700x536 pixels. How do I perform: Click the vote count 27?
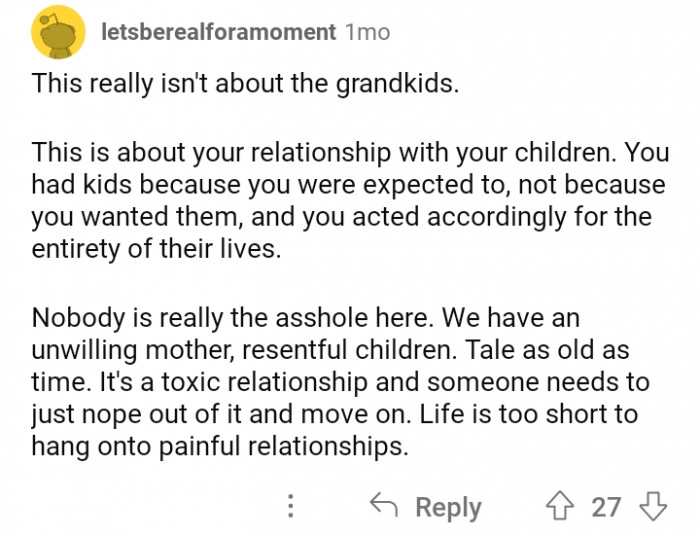point(606,507)
